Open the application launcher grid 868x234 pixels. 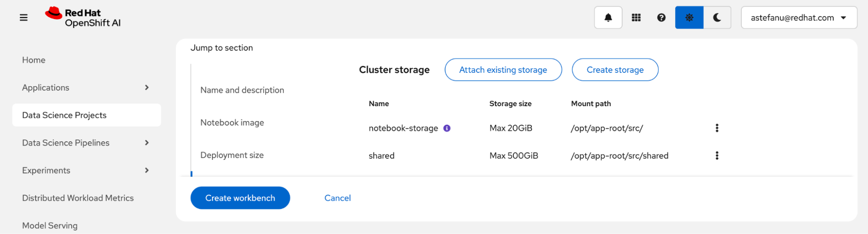coord(636,18)
